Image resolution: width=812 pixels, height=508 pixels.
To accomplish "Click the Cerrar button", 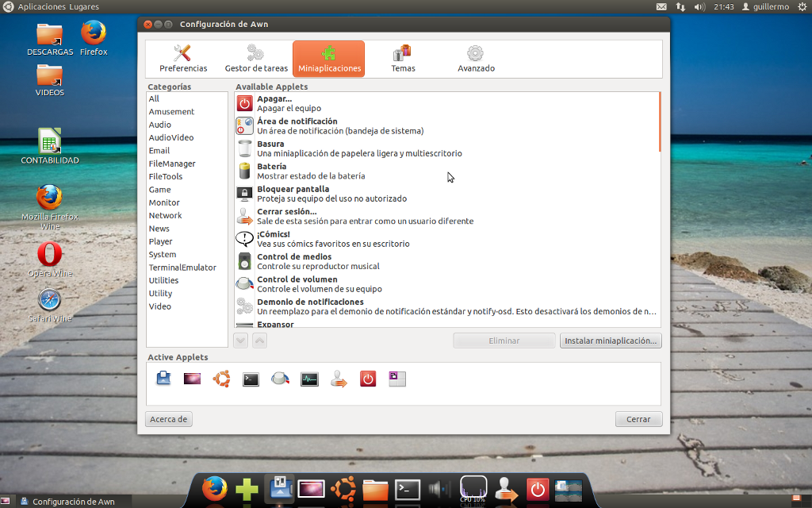I will pyautogui.click(x=638, y=419).
